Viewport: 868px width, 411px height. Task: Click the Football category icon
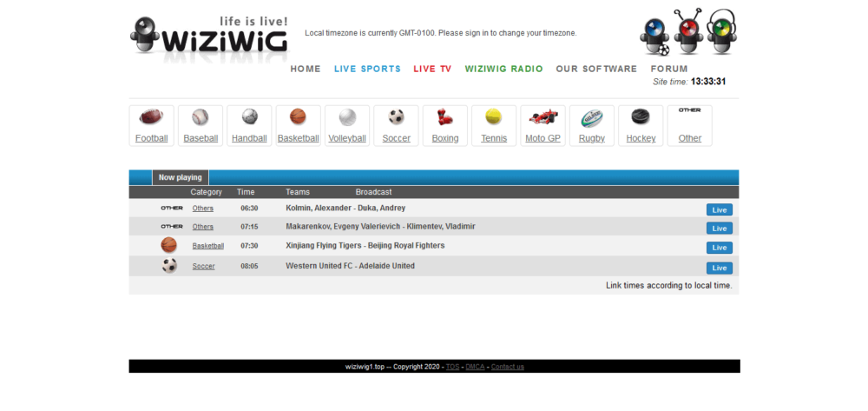point(151,117)
